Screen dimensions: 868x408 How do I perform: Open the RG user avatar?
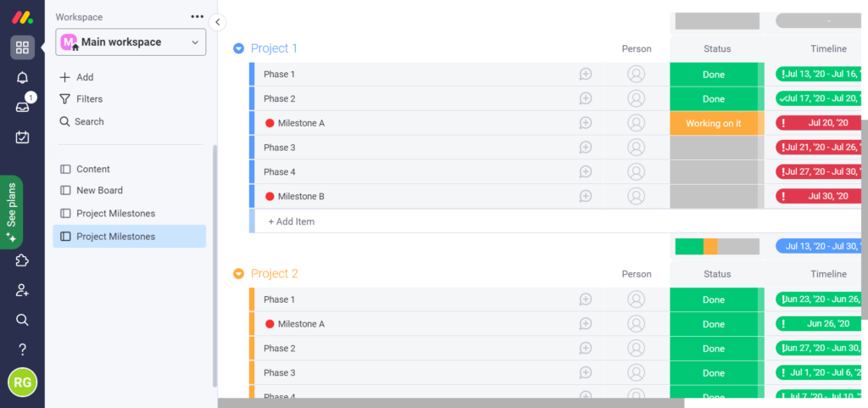click(x=22, y=382)
